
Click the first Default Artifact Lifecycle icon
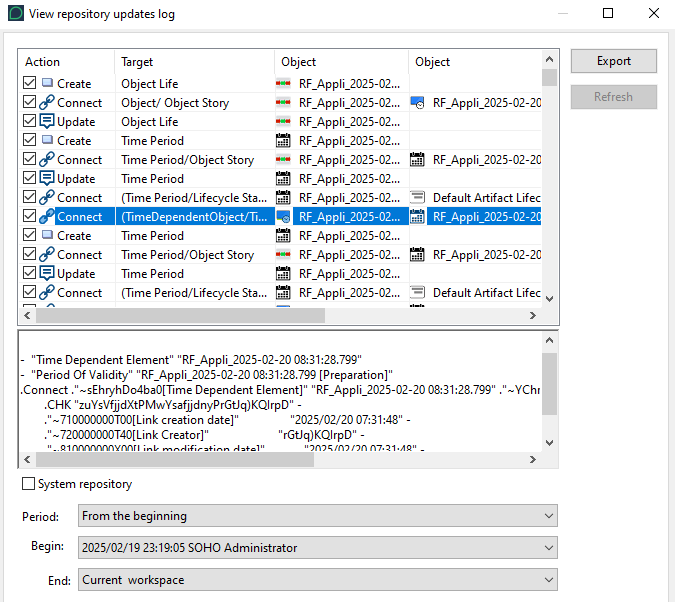pos(418,198)
